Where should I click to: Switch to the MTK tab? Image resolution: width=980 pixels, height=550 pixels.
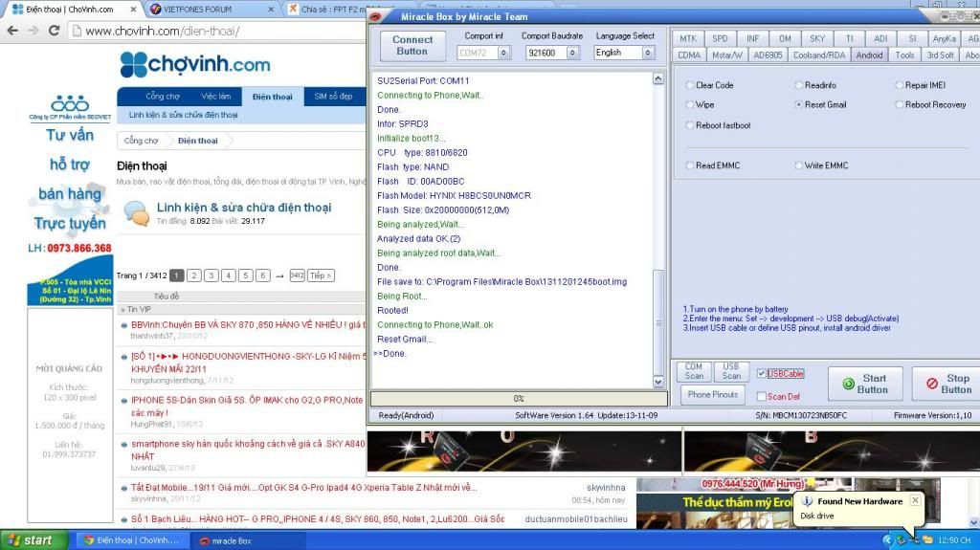click(688, 39)
